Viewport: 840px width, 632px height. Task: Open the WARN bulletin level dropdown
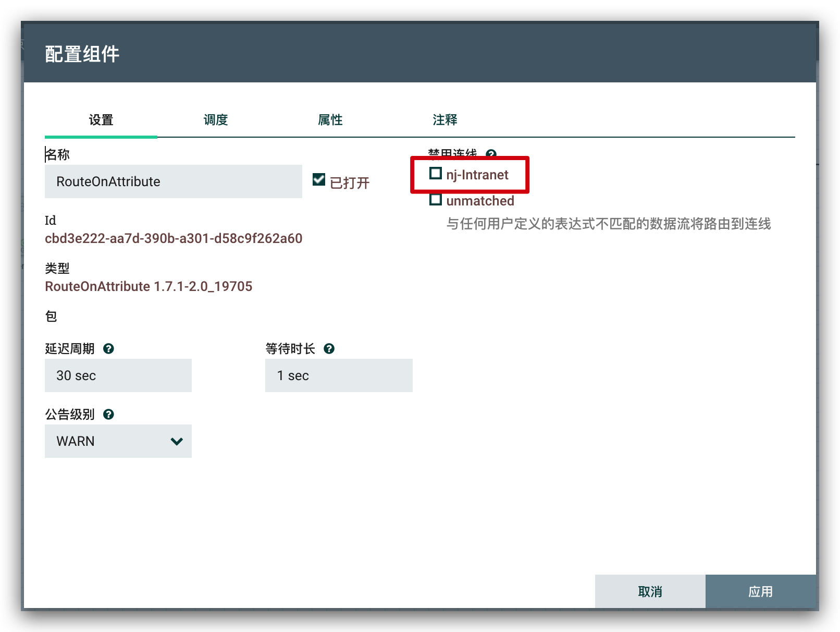(x=118, y=441)
